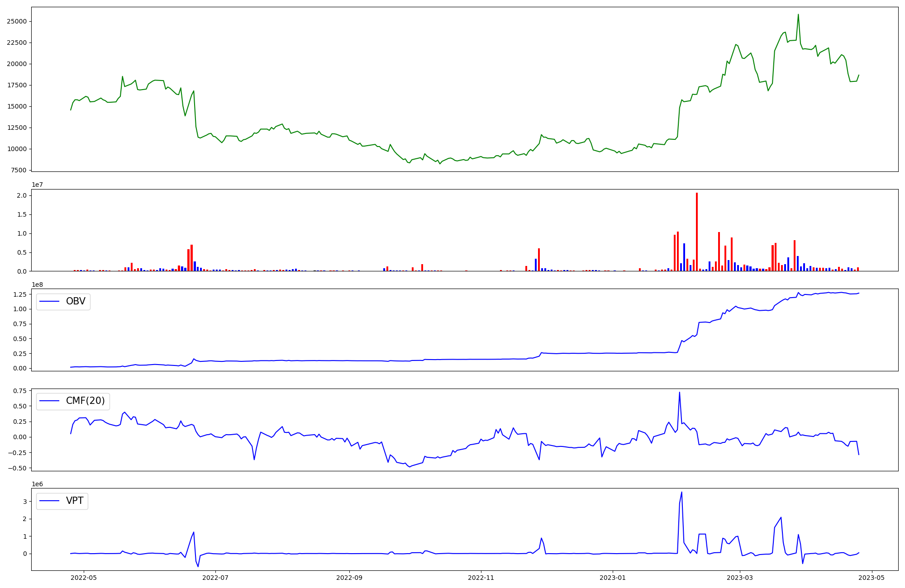
Task: Click the 7500 price axis label
Action: (x=18, y=170)
